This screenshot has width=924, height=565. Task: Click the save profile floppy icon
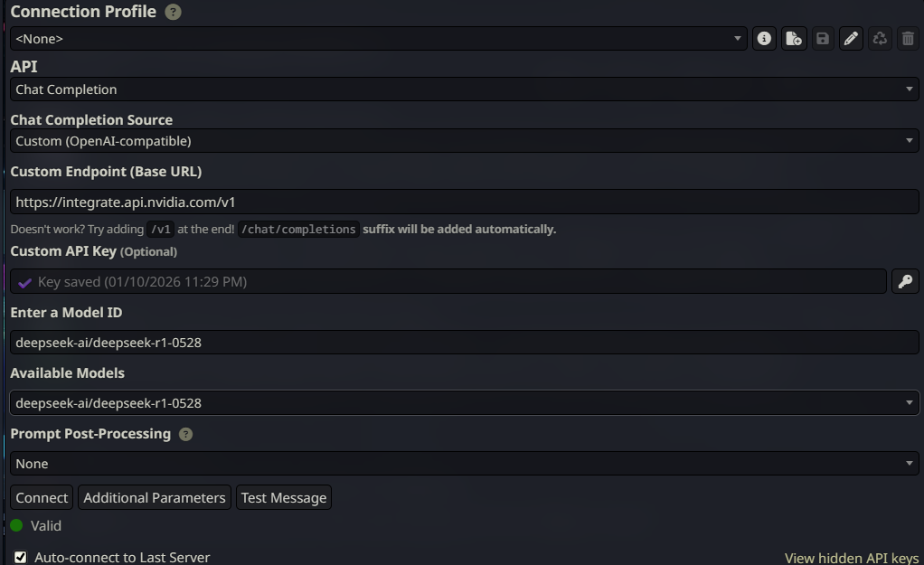pyautogui.click(x=822, y=39)
